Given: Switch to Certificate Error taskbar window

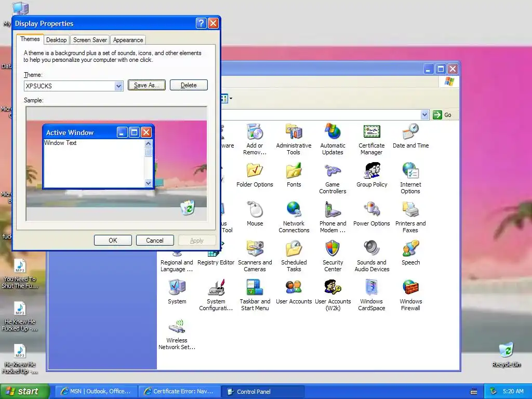Looking at the screenshot, I should (x=179, y=391).
